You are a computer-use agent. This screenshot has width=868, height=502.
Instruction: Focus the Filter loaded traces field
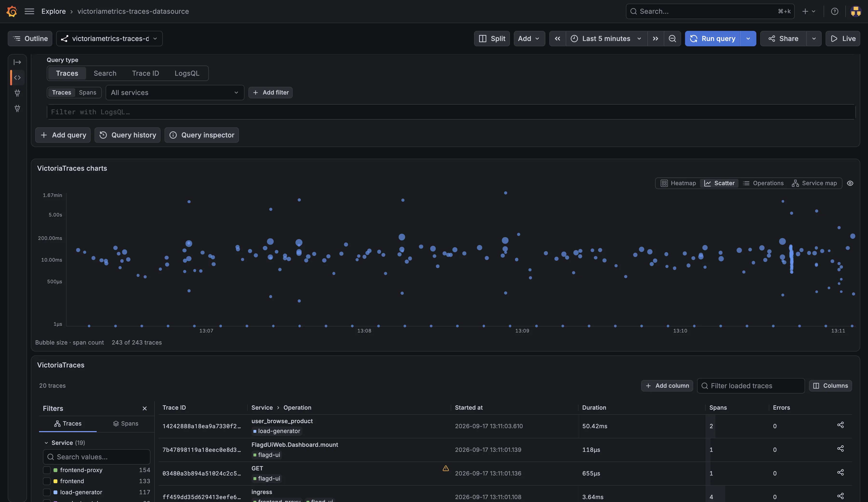751,386
